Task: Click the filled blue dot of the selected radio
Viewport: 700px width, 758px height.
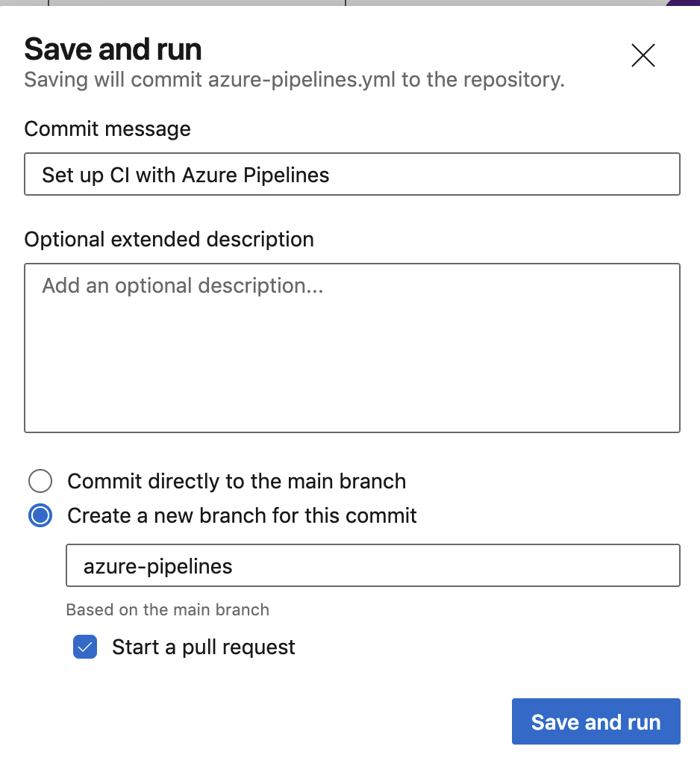Action: pyautogui.click(x=40, y=515)
